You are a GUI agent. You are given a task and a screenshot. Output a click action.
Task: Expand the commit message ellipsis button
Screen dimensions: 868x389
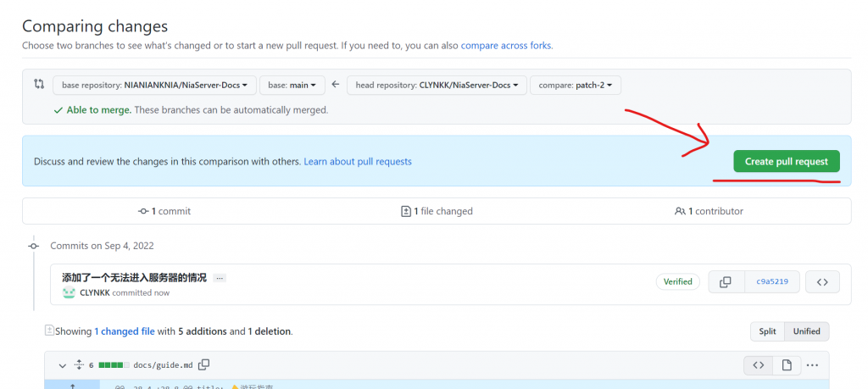point(220,278)
